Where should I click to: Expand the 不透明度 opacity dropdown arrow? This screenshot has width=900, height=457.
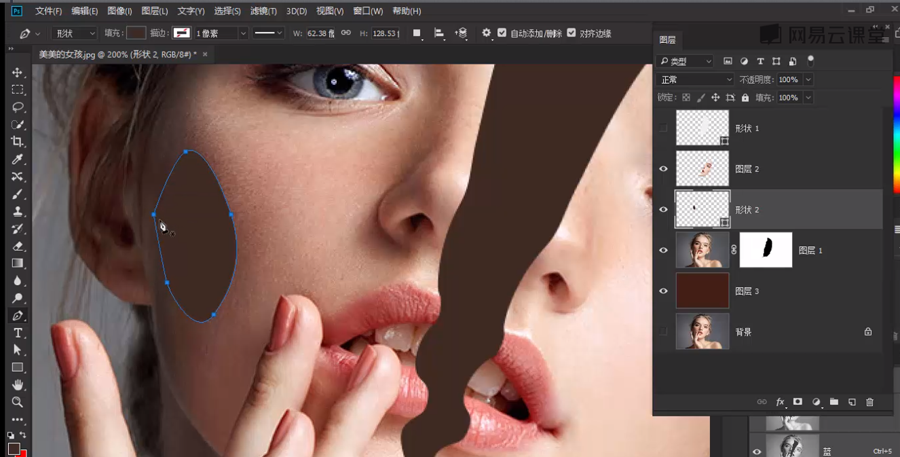tap(808, 79)
